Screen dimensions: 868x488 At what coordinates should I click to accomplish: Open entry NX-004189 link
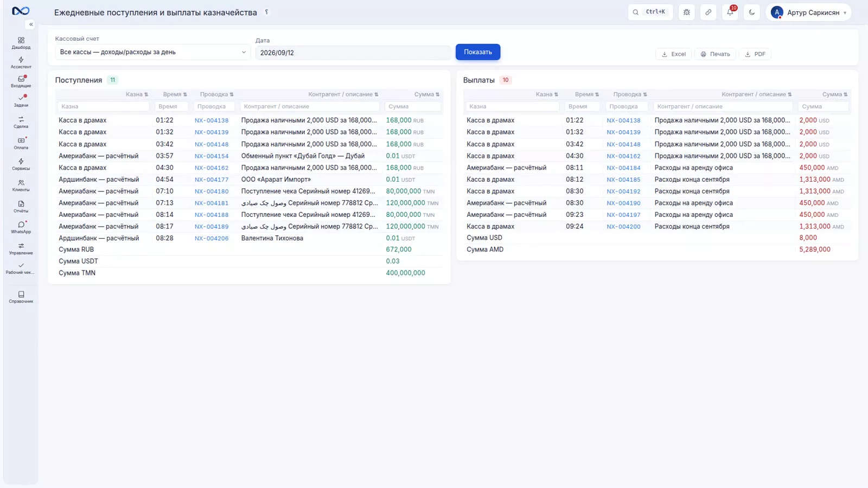212,227
